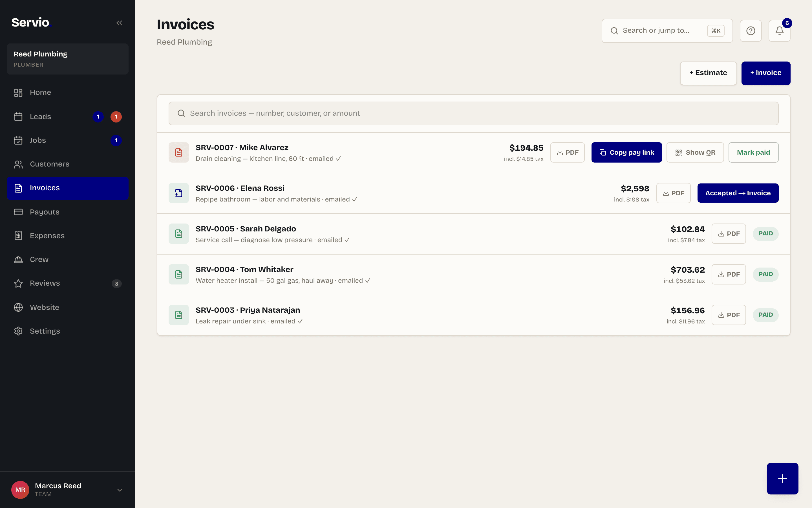
Task: Click the Jobs count badge
Action: 116,141
